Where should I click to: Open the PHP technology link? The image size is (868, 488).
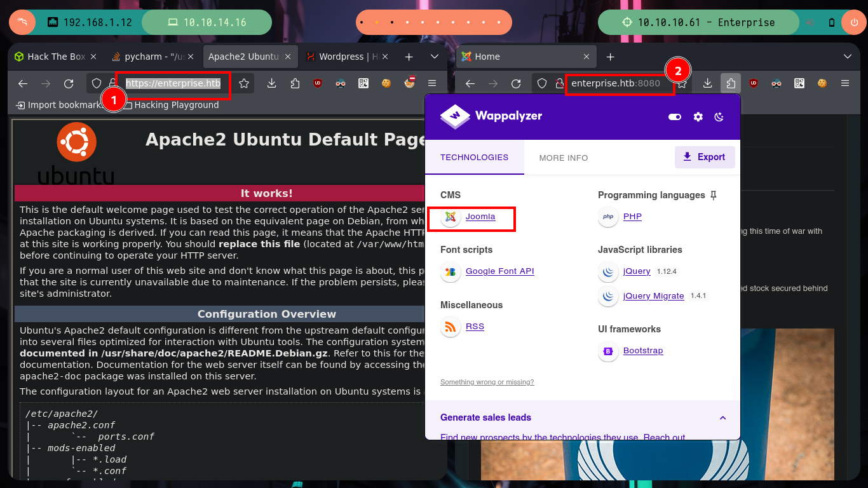[x=632, y=217]
